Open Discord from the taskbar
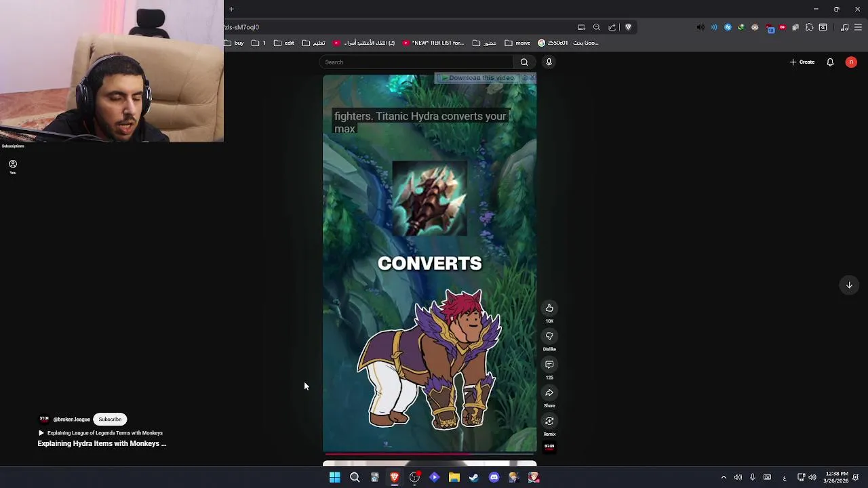 pos(494,477)
